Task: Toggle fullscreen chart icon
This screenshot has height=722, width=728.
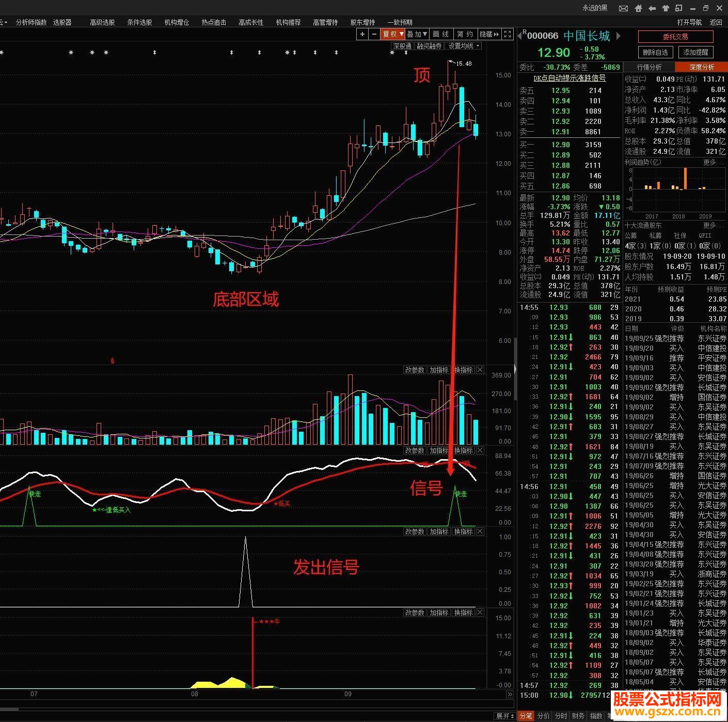Action: 508,34
